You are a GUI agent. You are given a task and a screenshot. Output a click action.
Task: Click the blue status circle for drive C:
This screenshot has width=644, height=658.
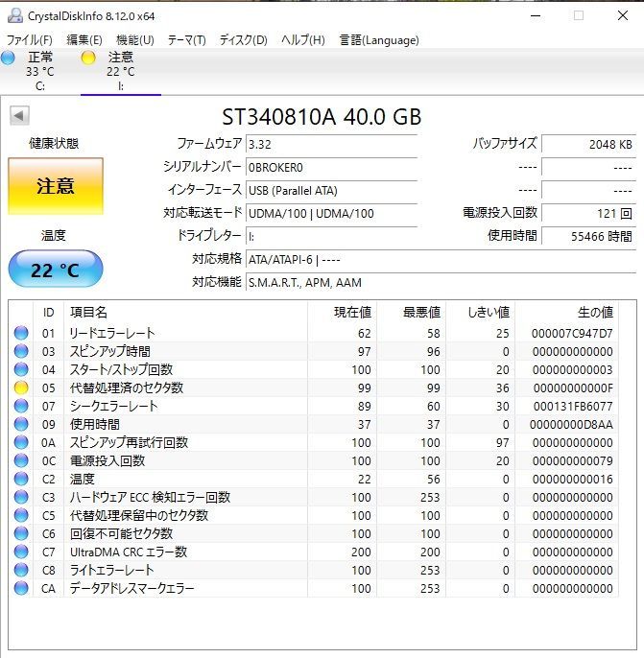pos(8,58)
